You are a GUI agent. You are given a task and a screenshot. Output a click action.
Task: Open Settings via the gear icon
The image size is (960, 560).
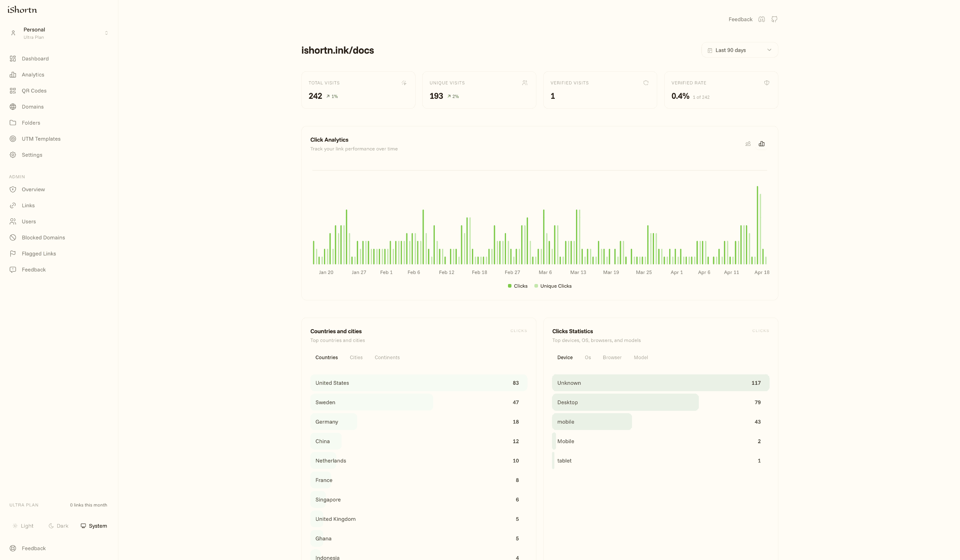(13, 155)
